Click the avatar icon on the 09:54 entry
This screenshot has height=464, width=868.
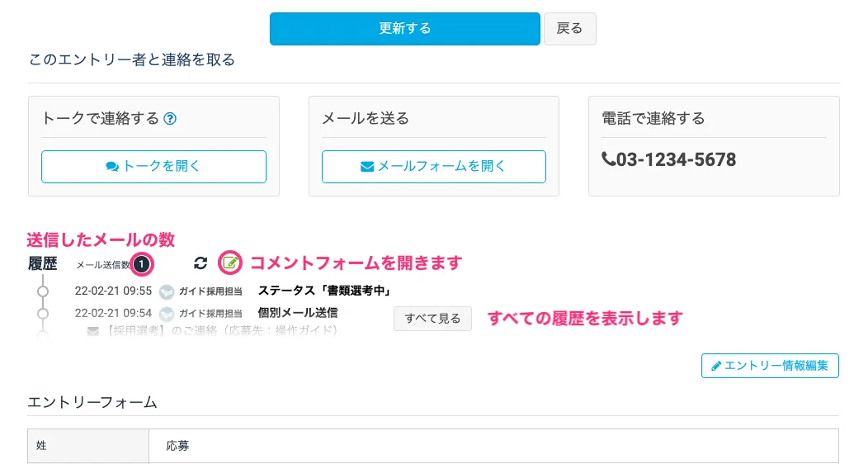[167, 314]
